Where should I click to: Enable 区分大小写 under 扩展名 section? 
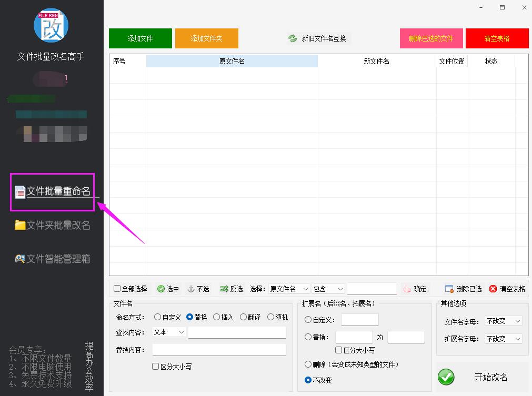click(338, 350)
